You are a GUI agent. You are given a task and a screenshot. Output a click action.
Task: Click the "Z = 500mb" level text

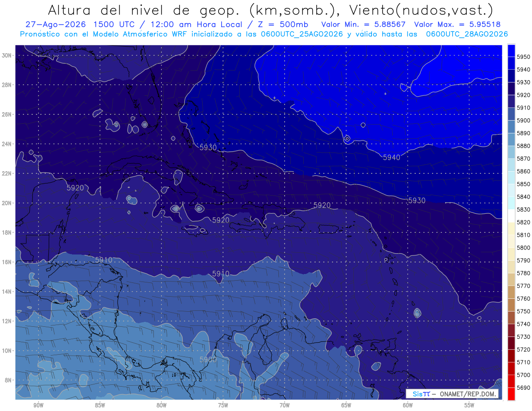pos(282,25)
